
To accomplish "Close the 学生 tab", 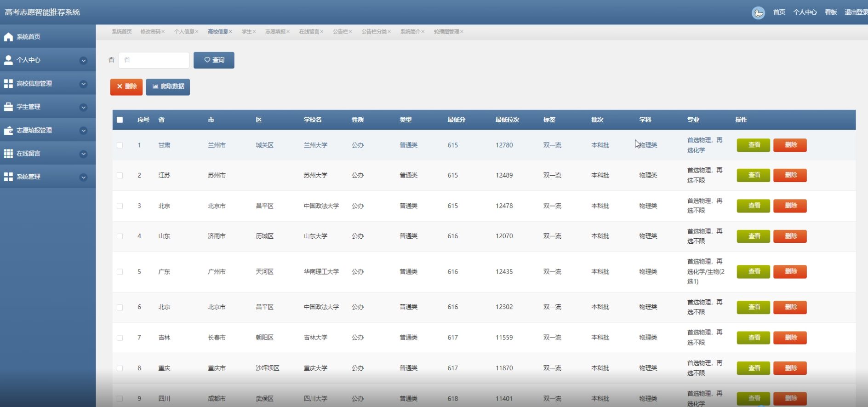I will pos(254,32).
